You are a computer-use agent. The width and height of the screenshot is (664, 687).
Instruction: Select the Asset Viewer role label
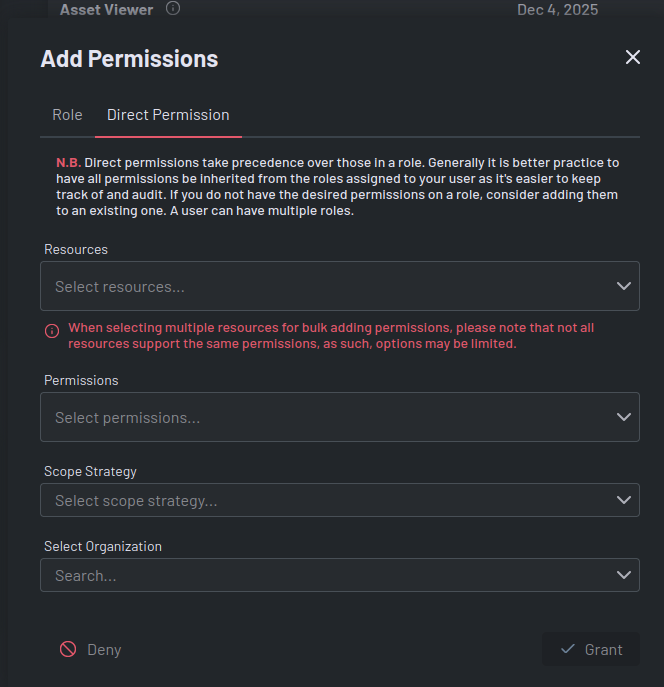106,9
